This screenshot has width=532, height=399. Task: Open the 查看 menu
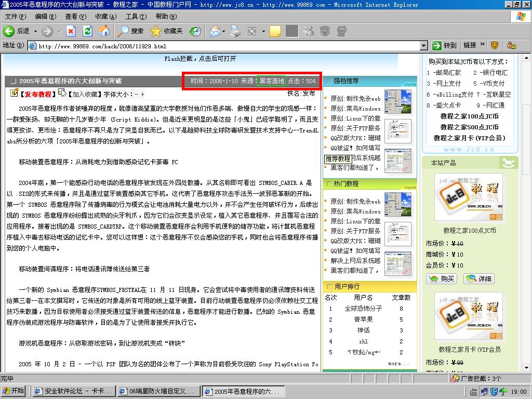[76, 16]
